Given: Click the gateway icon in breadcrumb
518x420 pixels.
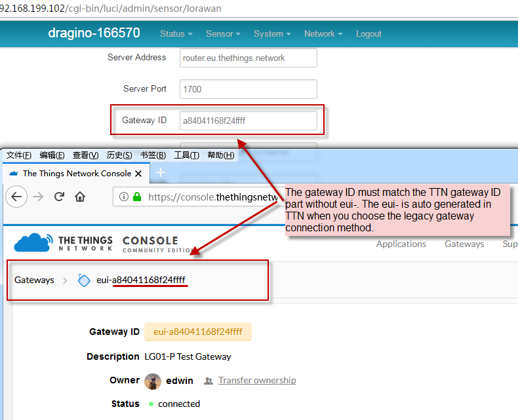Looking at the screenshot, I should coord(83,280).
